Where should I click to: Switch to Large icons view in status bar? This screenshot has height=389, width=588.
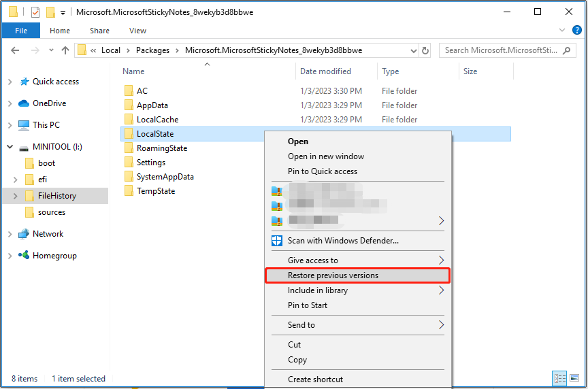pyautogui.click(x=574, y=377)
